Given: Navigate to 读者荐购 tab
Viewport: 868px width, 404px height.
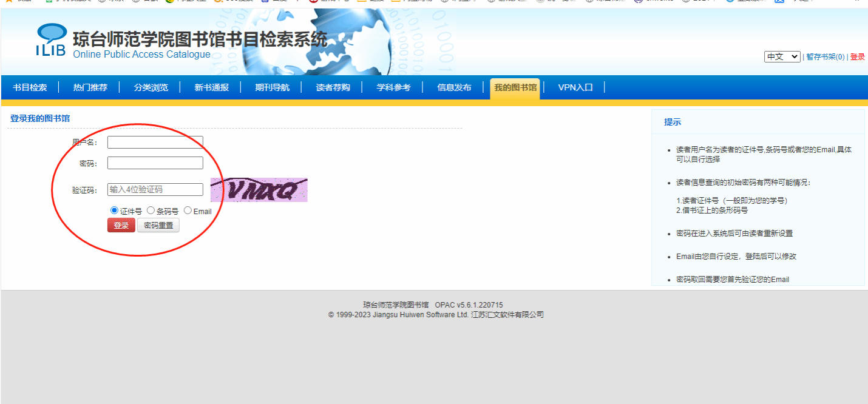Looking at the screenshot, I should (333, 87).
